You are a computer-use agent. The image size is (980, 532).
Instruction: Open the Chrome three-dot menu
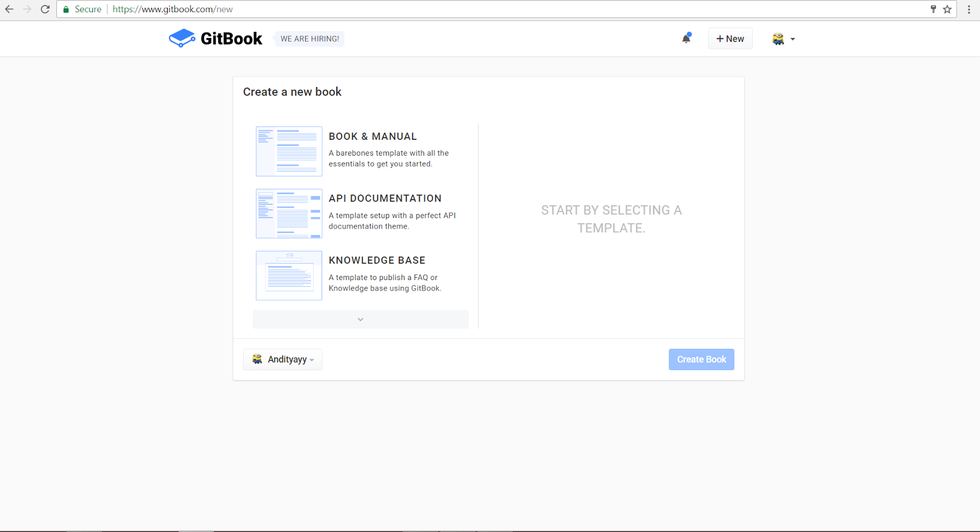tap(969, 9)
